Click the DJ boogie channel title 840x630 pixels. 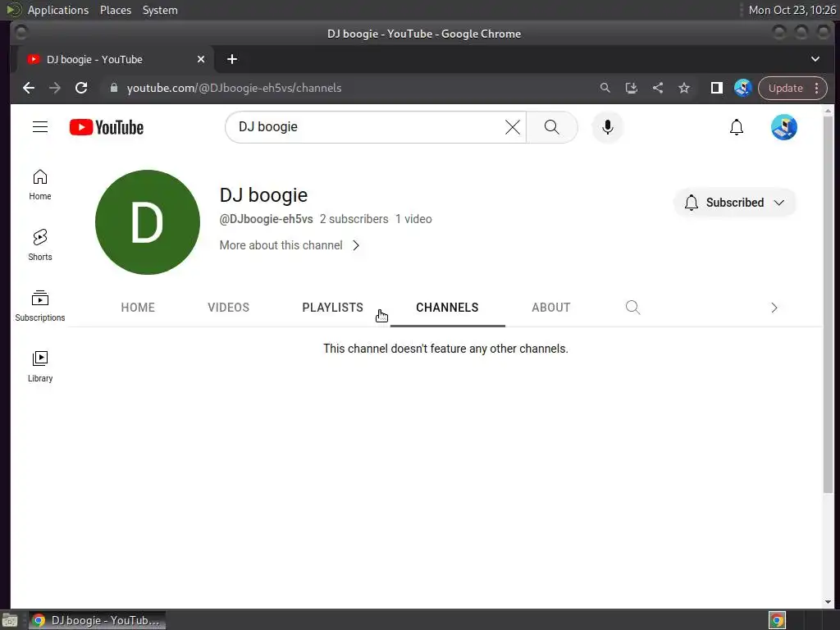(x=263, y=195)
